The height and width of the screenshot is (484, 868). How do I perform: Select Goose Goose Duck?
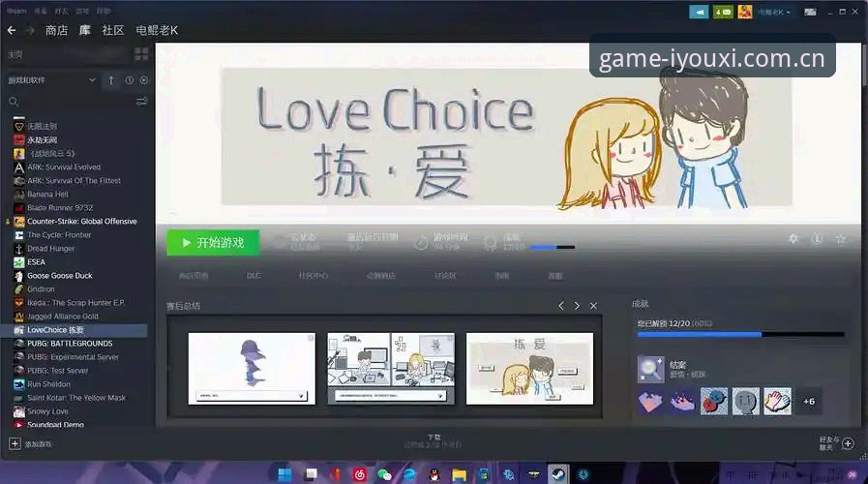[60, 276]
